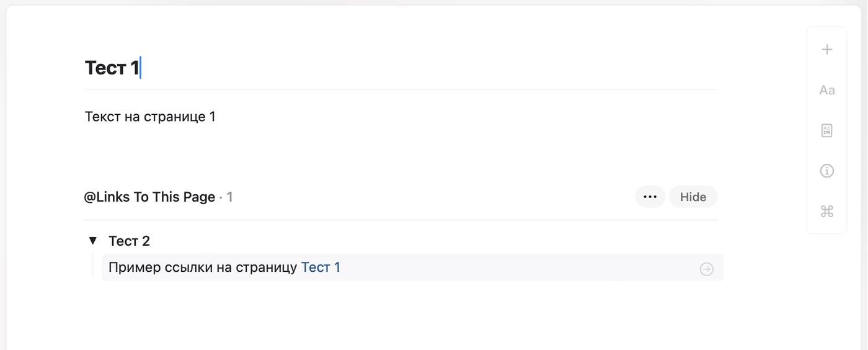Click the circled arrow on the backlink row
This screenshot has height=350, width=868.
click(x=706, y=269)
